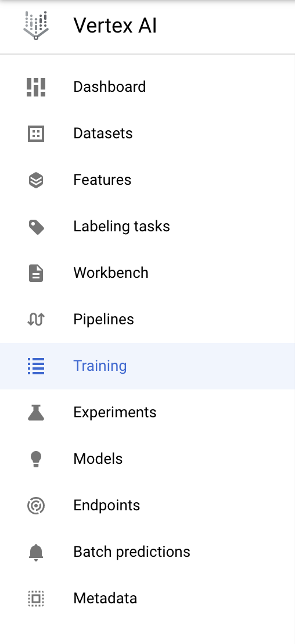Go to the Dashboard menu item
The height and width of the screenshot is (644, 295).
(147, 87)
